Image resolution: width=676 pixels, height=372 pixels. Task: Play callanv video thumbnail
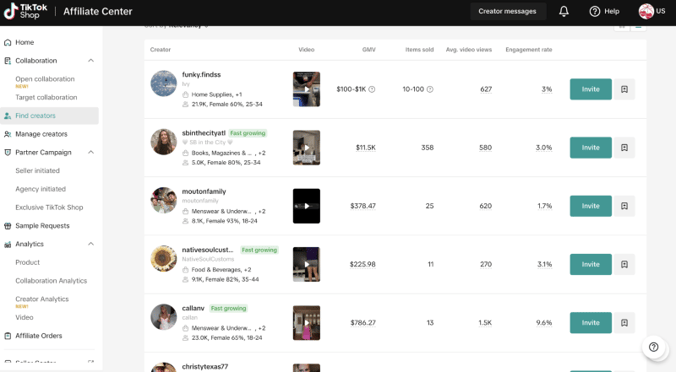[307, 323]
